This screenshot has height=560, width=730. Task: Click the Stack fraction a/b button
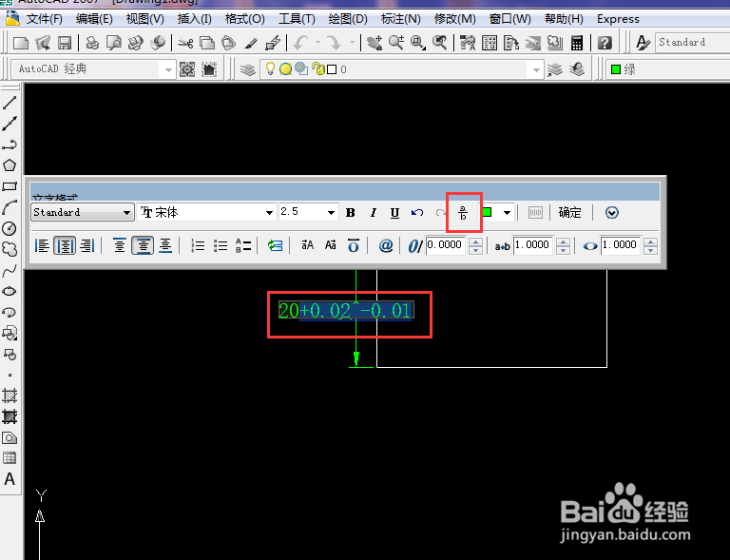point(463,213)
